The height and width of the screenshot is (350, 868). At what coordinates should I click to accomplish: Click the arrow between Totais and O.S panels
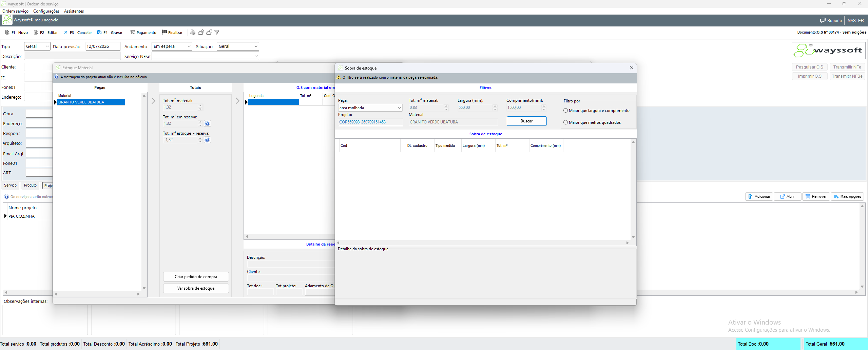[x=237, y=101]
